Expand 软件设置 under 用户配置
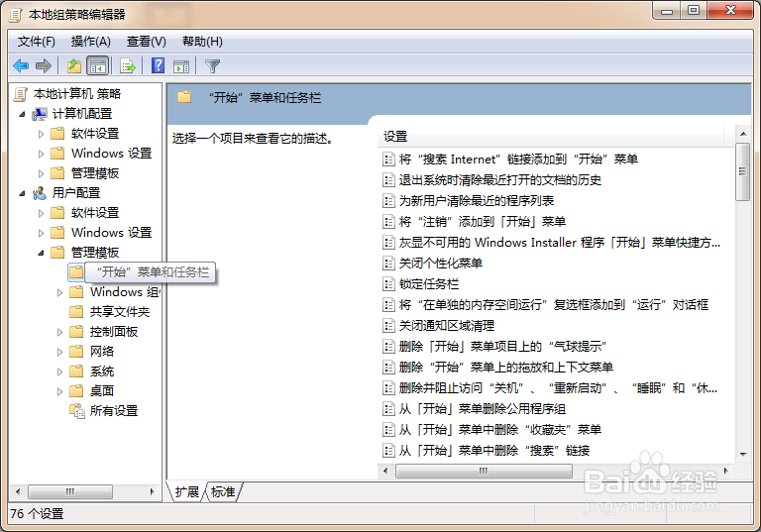The image size is (761, 532). (41, 213)
